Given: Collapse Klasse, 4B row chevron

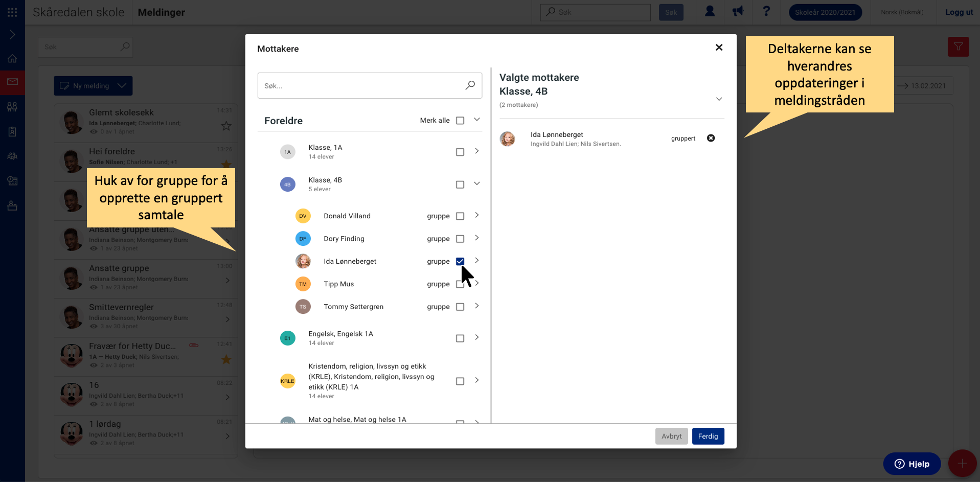Looking at the screenshot, I should (476, 183).
